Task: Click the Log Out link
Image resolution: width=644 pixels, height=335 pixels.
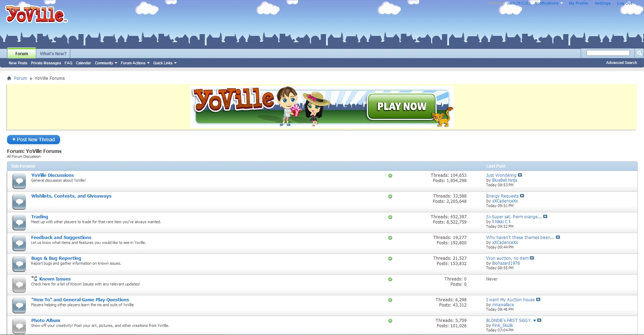Action: (x=624, y=3)
